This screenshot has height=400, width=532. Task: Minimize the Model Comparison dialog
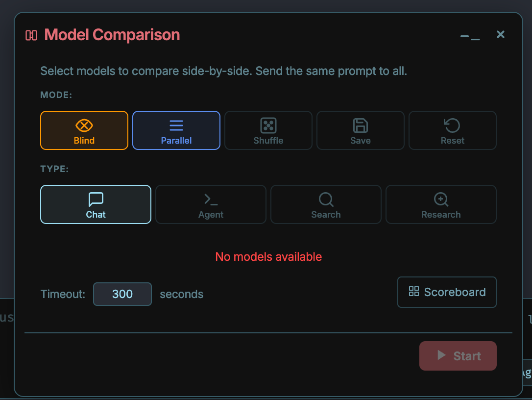(470, 37)
